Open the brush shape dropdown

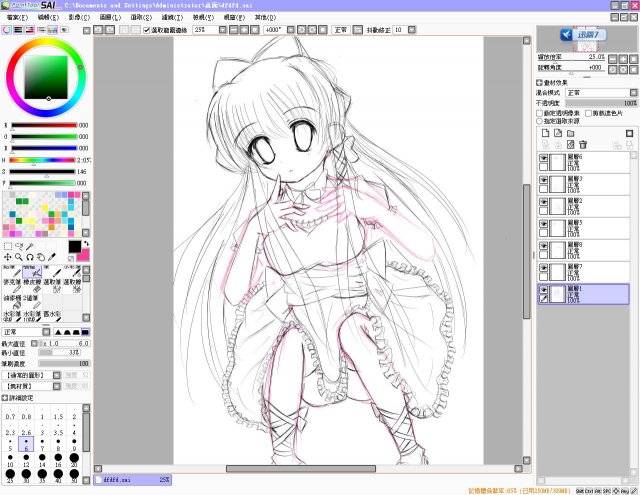57,375
